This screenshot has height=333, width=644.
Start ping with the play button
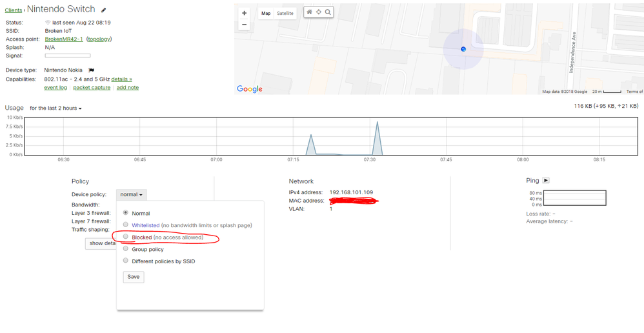pyautogui.click(x=546, y=180)
